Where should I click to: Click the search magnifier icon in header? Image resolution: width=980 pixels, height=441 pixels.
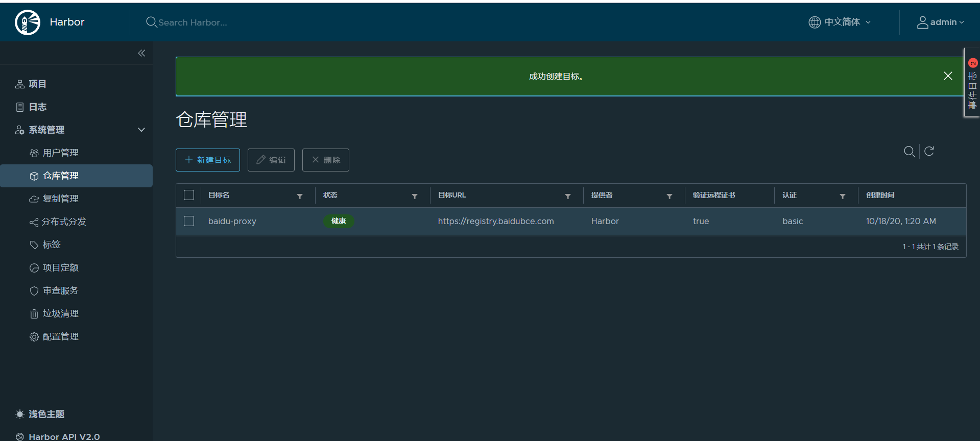[x=151, y=22]
